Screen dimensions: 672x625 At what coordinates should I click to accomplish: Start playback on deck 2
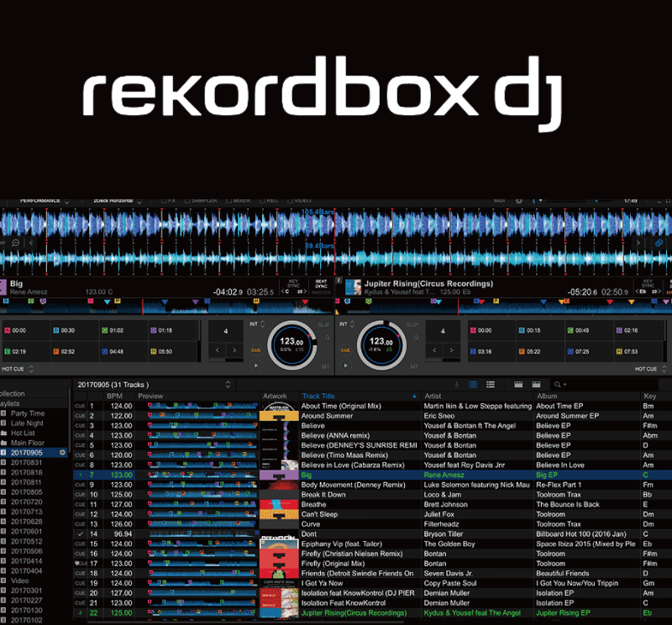345,365
